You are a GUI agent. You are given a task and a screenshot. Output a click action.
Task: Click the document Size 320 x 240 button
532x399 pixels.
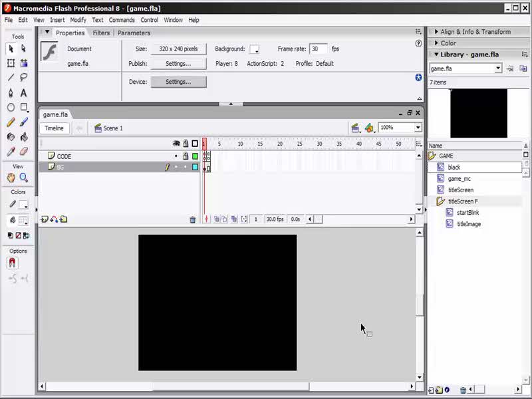[x=178, y=49]
